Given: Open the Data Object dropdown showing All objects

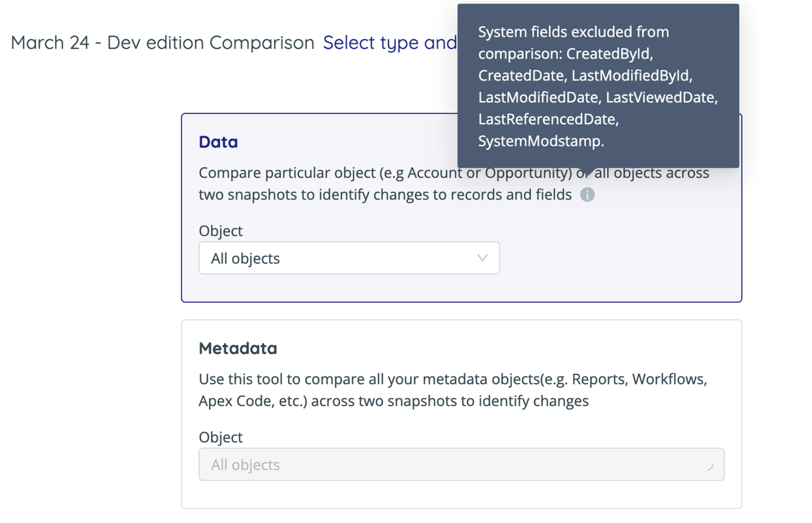Looking at the screenshot, I should click(x=349, y=258).
